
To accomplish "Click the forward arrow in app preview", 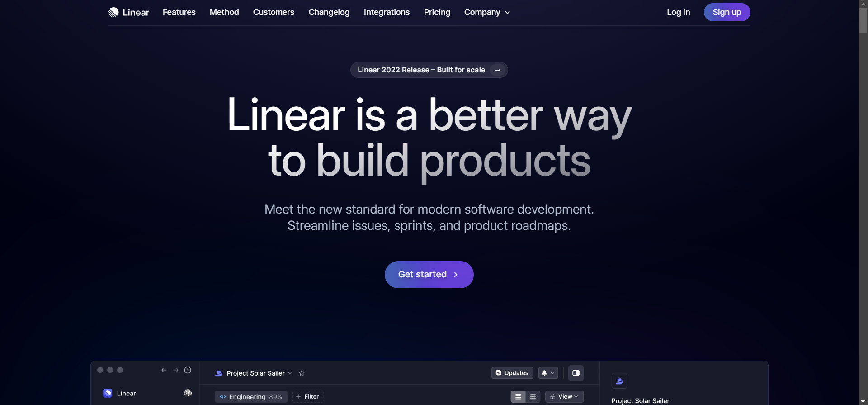I will (x=176, y=370).
